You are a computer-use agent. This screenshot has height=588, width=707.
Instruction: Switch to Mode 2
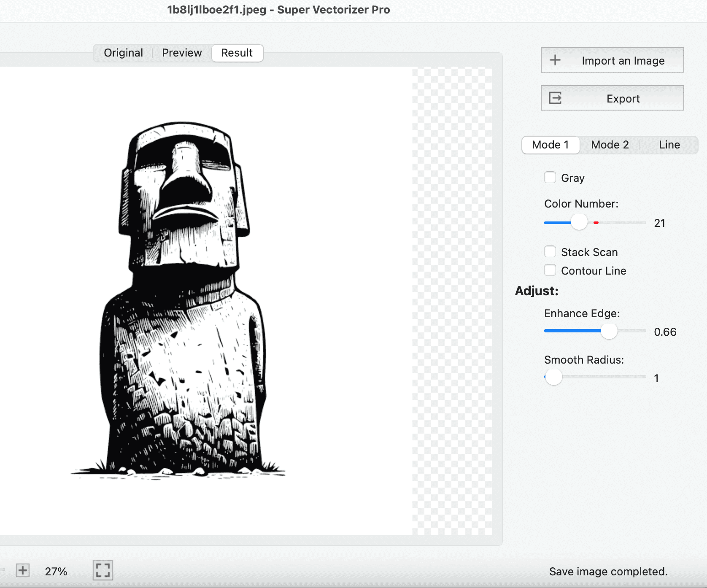[610, 145]
